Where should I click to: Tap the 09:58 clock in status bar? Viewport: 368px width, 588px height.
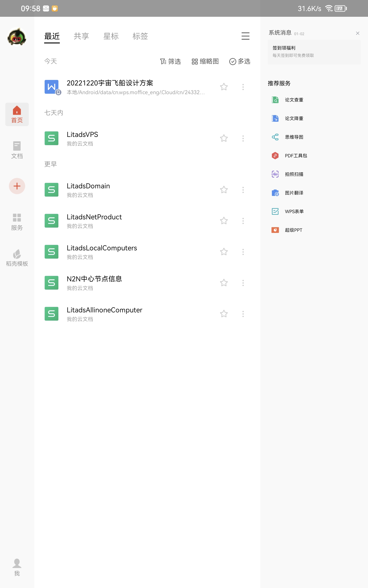pos(30,8)
